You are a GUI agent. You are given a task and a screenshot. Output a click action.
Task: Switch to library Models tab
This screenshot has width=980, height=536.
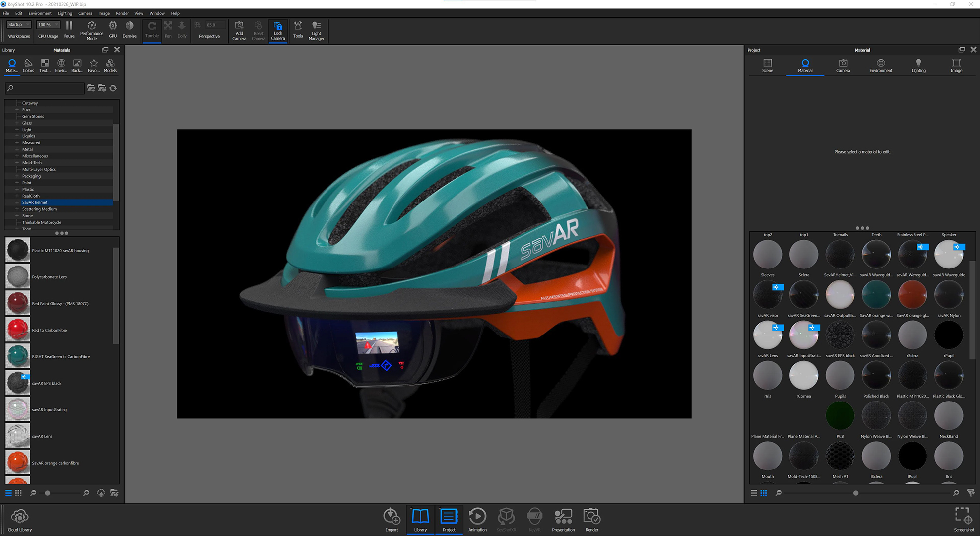coord(110,66)
